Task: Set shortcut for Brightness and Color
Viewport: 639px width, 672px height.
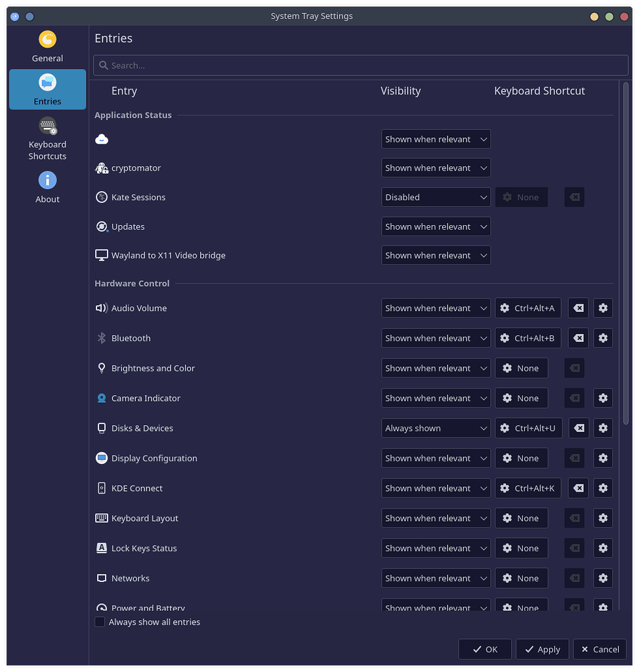Action: pyautogui.click(x=521, y=369)
